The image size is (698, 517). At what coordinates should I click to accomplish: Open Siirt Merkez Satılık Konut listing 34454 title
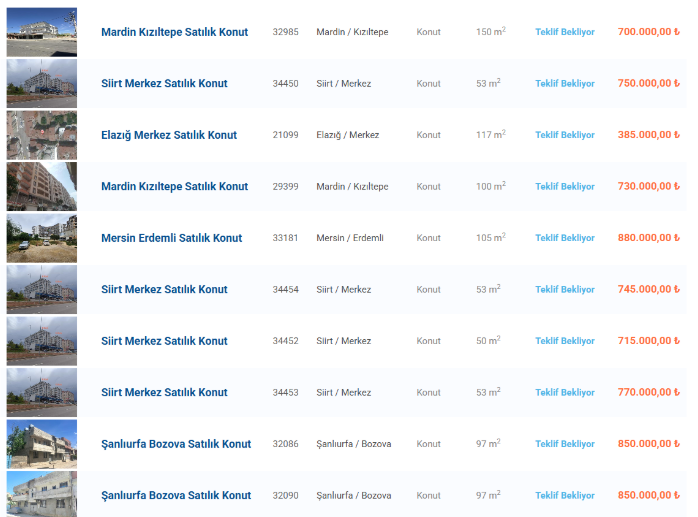pyautogui.click(x=164, y=289)
